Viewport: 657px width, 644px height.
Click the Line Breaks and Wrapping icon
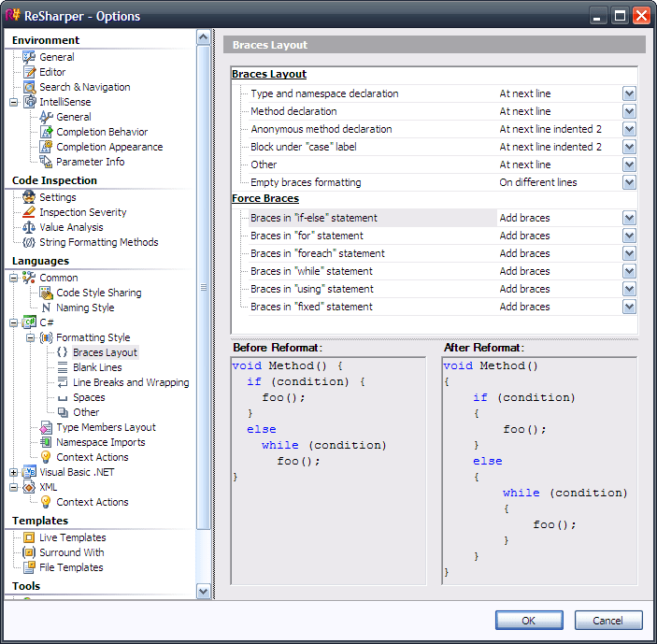[63, 382]
